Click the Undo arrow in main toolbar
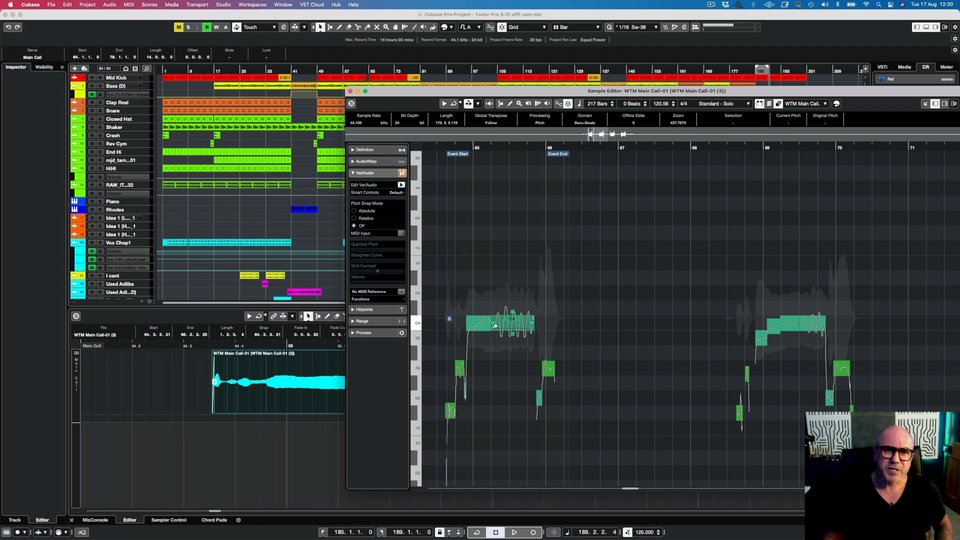Viewport: 960px width, 540px height. click(x=8, y=27)
